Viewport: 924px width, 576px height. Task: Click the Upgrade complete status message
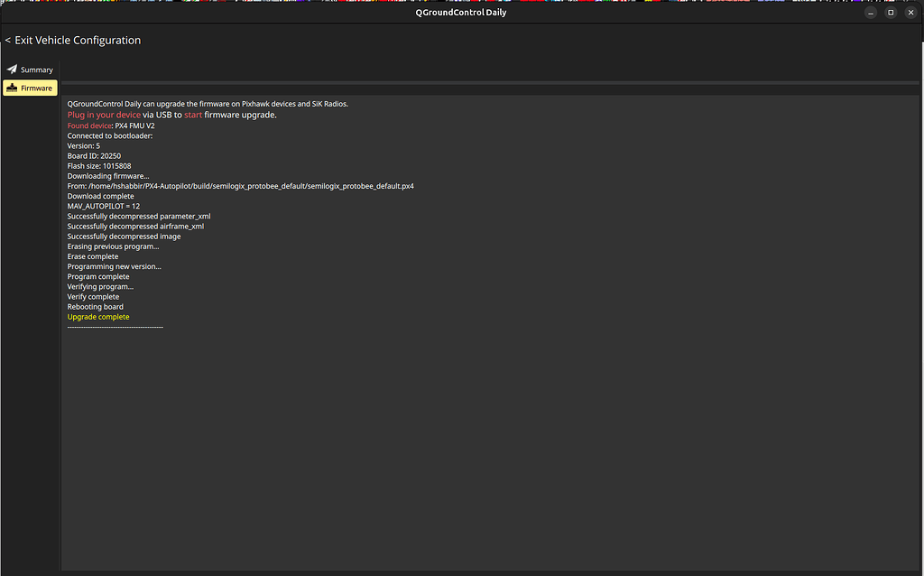(97, 317)
